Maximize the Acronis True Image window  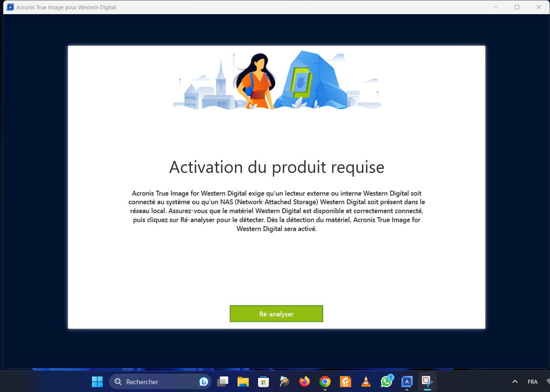517,7
